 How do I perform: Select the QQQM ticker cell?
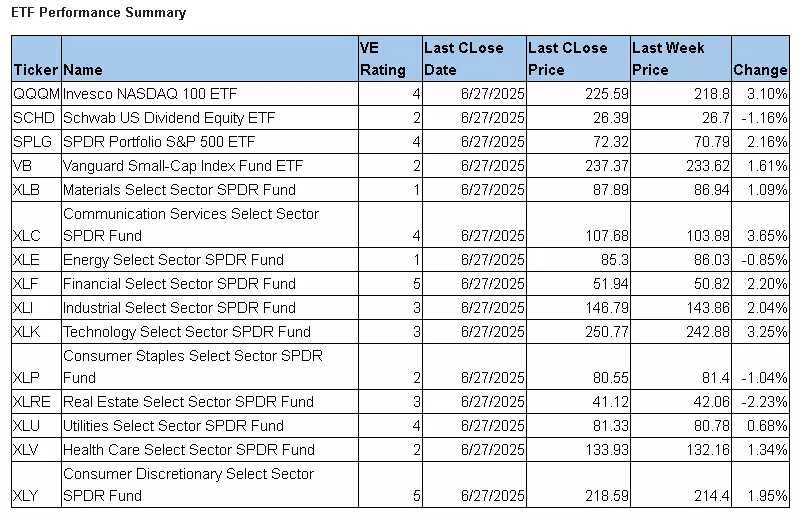pos(36,94)
